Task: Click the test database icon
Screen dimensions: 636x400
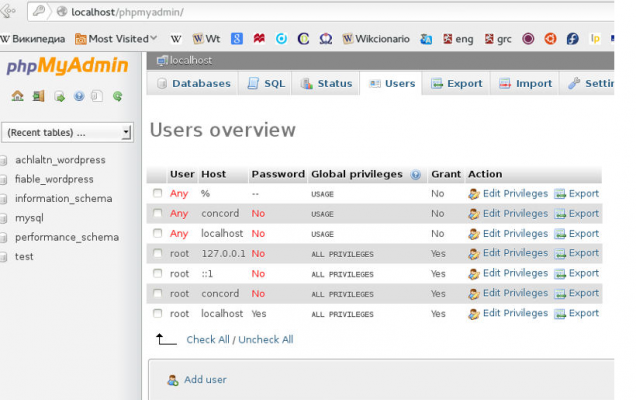Action: pyautogui.click(x=4, y=257)
